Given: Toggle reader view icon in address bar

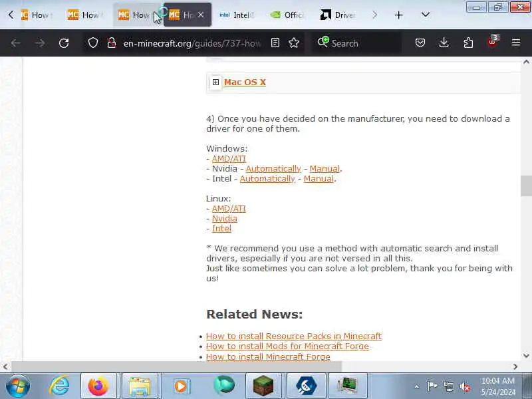Looking at the screenshot, I should point(275,43).
